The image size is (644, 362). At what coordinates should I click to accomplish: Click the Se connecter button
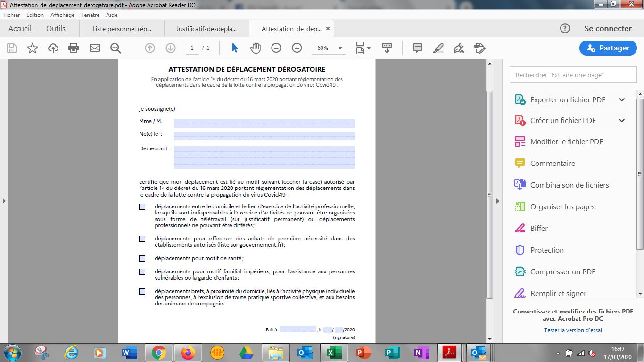point(608,28)
